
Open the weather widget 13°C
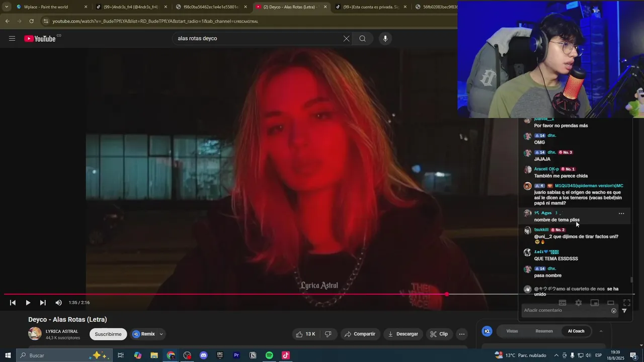(x=521, y=355)
